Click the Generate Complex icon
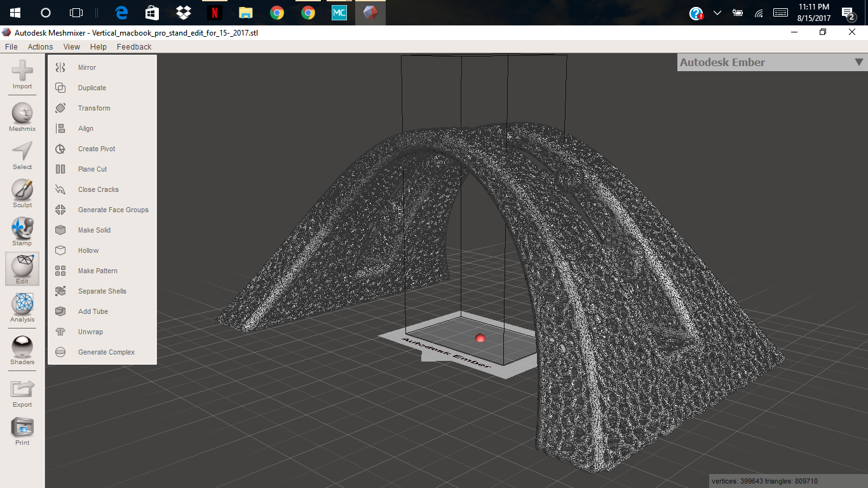 point(60,352)
